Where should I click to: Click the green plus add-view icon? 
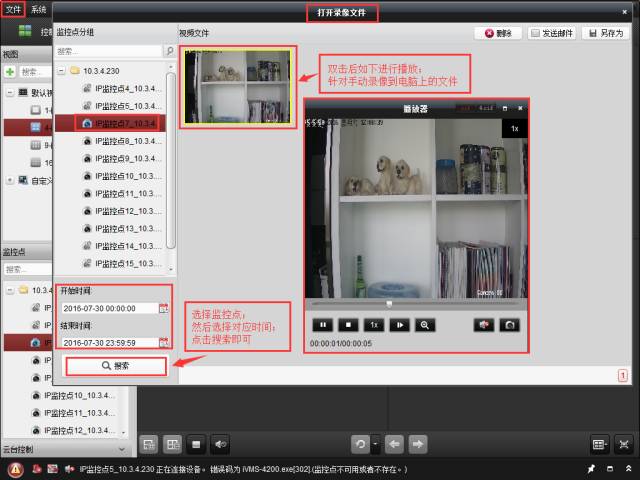pos(9,72)
